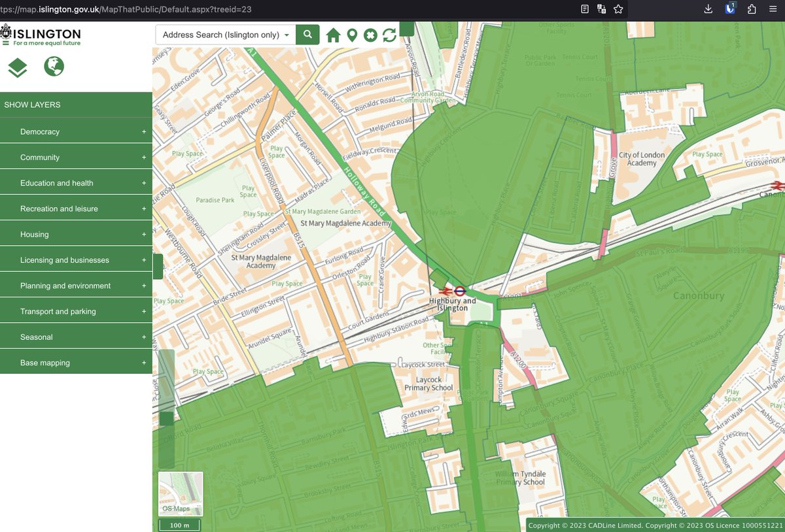Click the Canonbury station rail symbol
The image size is (785, 532).
pyautogui.click(x=777, y=186)
